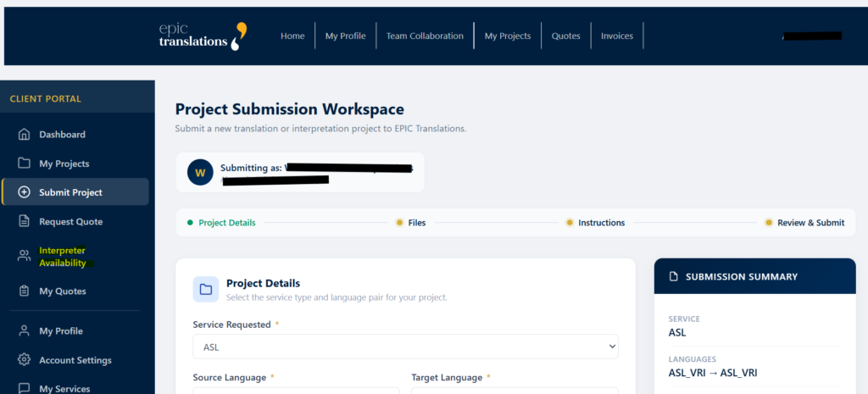Viewport: 868px width, 394px height.
Task: Open Account Settings in sidebar
Action: [75, 360]
